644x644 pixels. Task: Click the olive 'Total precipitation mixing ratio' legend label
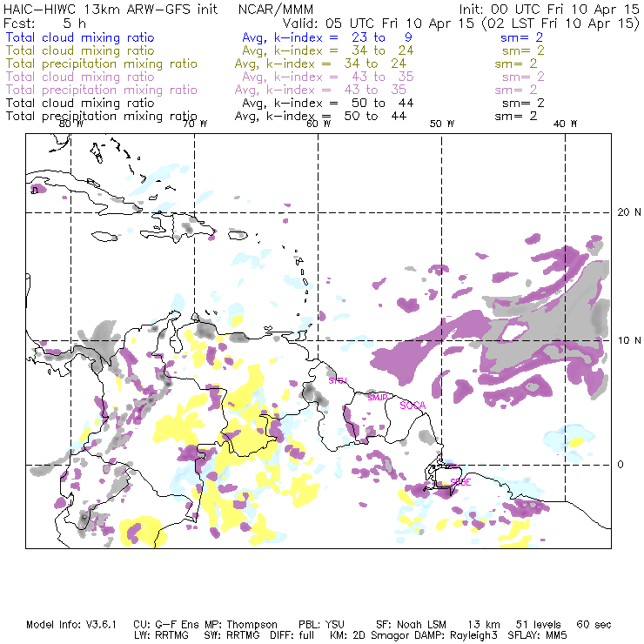(x=102, y=64)
